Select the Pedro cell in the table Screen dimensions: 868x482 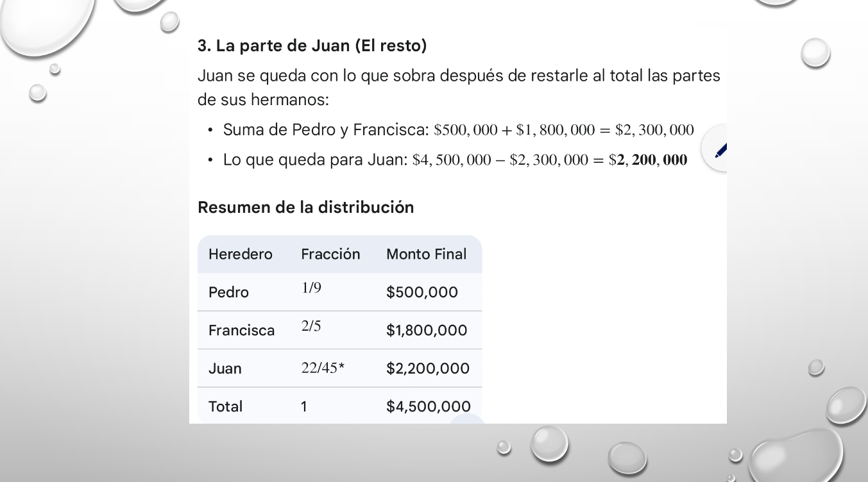coord(228,292)
